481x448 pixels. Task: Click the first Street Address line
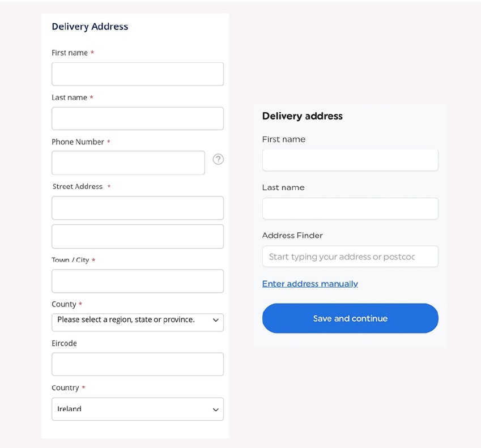137,208
